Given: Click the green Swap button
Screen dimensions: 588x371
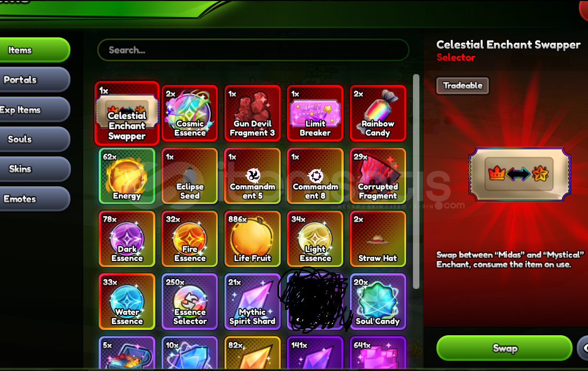Looking at the screenshot, I should [504, 348].
